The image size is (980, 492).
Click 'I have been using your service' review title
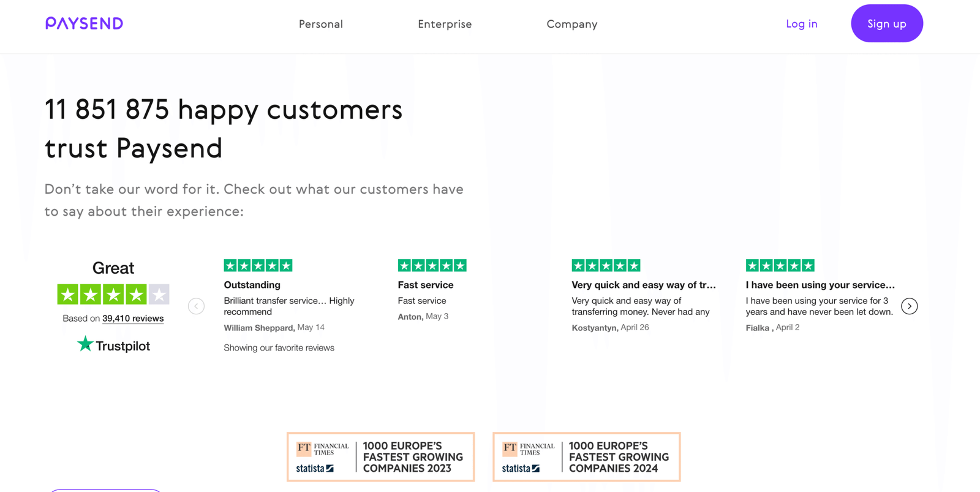(820, 285)
